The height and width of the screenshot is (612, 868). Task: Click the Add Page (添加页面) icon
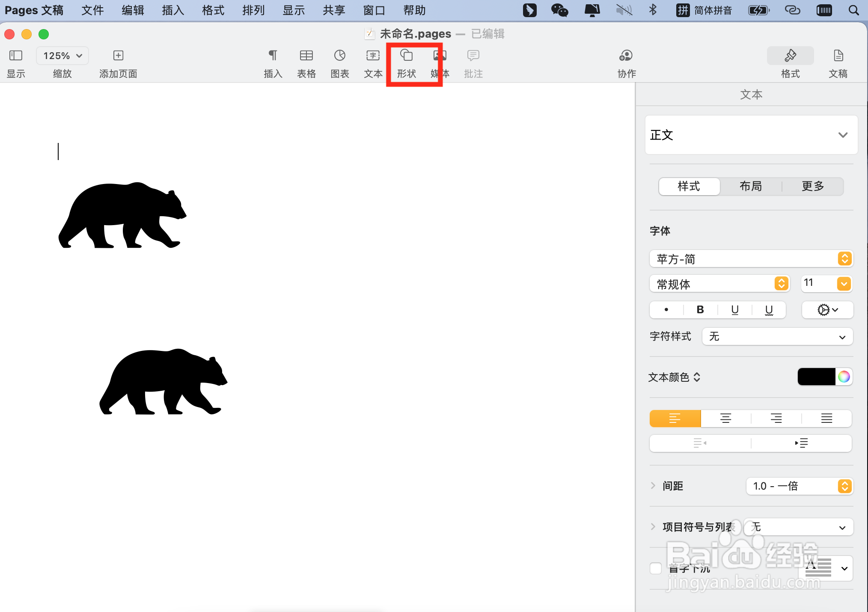click(x=118, y=56)
